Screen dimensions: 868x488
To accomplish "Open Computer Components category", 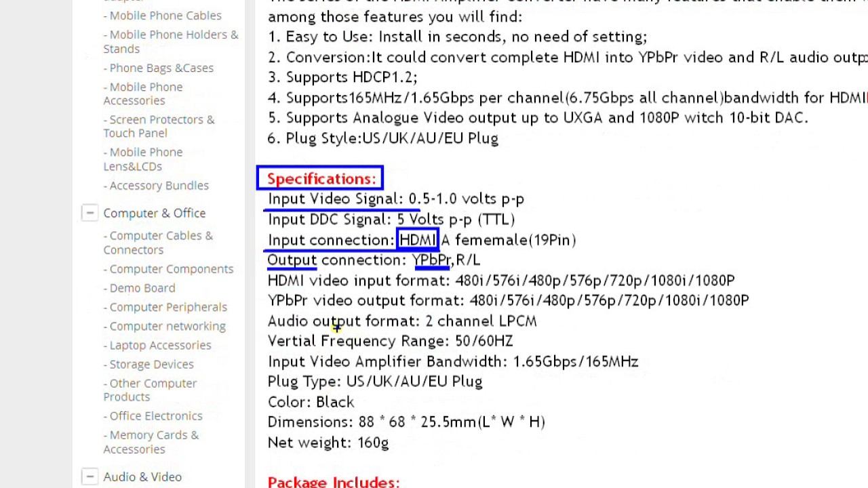I will pos(168,268).
